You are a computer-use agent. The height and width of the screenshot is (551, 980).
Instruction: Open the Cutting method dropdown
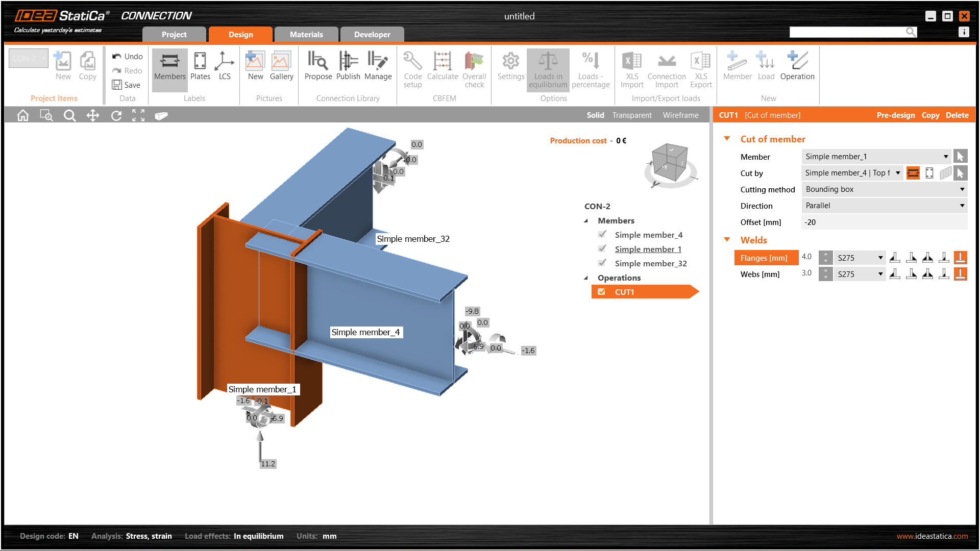884,189
